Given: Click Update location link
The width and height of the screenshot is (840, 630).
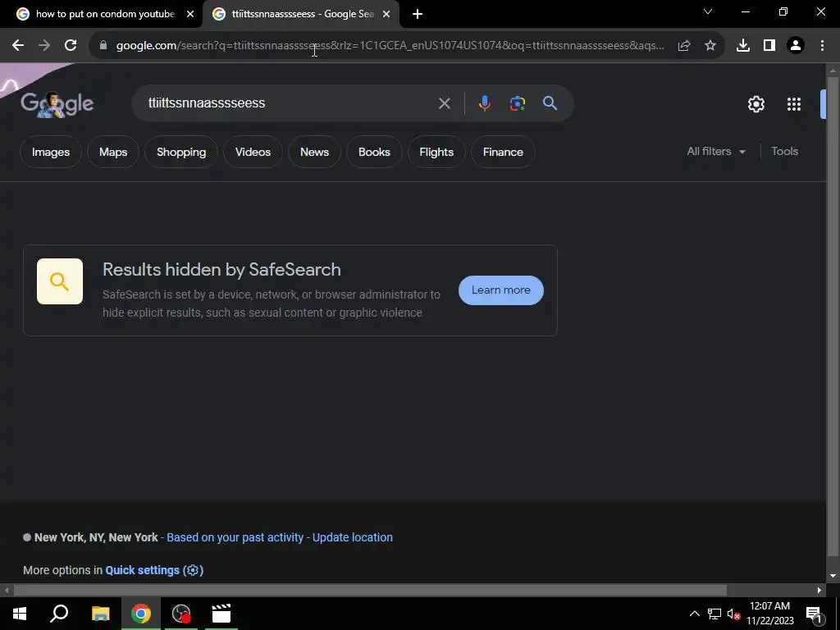Looking at the screenshot, I should [353, 537].
